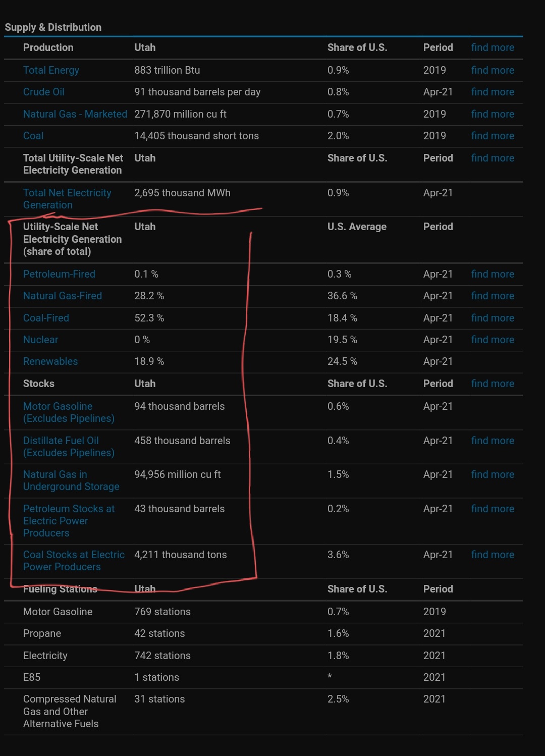This screenshot has width=545, height=756.
Task: Click find more for Coal Stocks row
Action: click(x=493, y=555)
